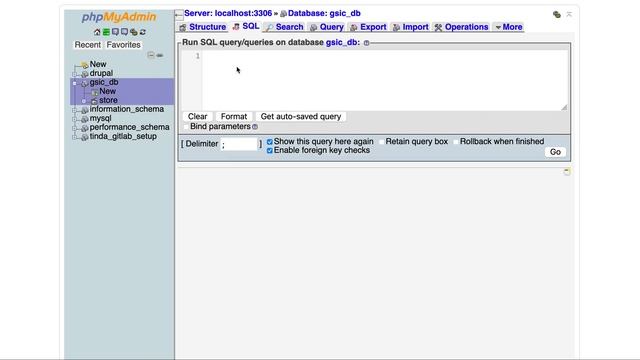Click the drupal database icon
640x360 pixels.
pyautogui.click(x=84, y=74)
